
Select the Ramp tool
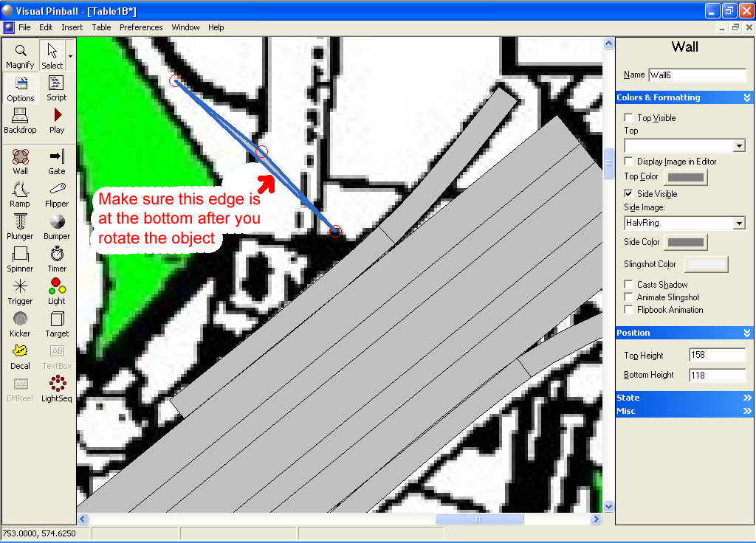pos(21,193)
